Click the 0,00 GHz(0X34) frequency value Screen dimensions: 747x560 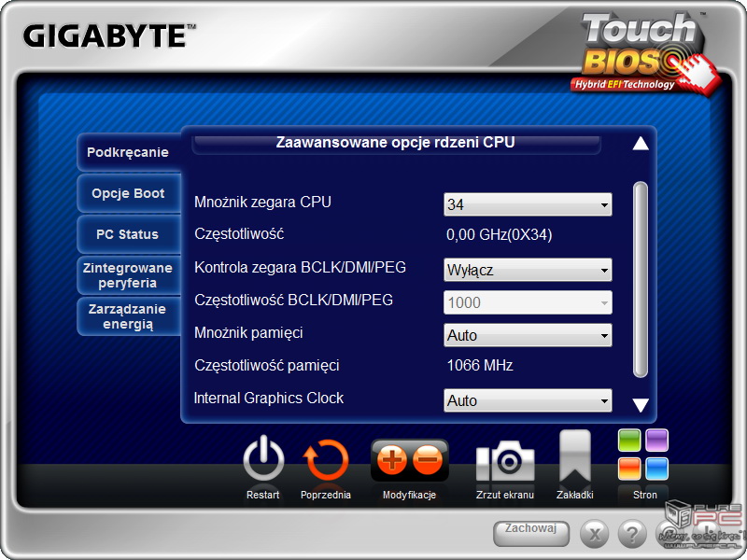point(500,235)
